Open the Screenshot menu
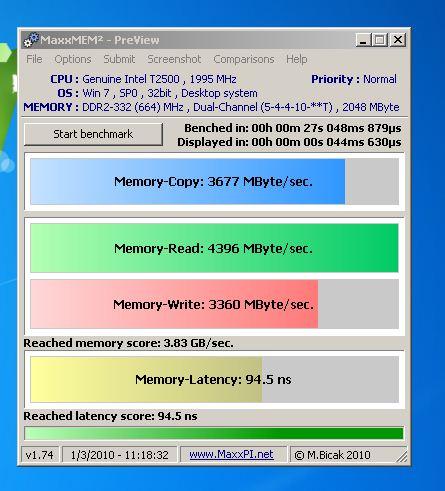The image size is (445, 491). tap(174, 59)
